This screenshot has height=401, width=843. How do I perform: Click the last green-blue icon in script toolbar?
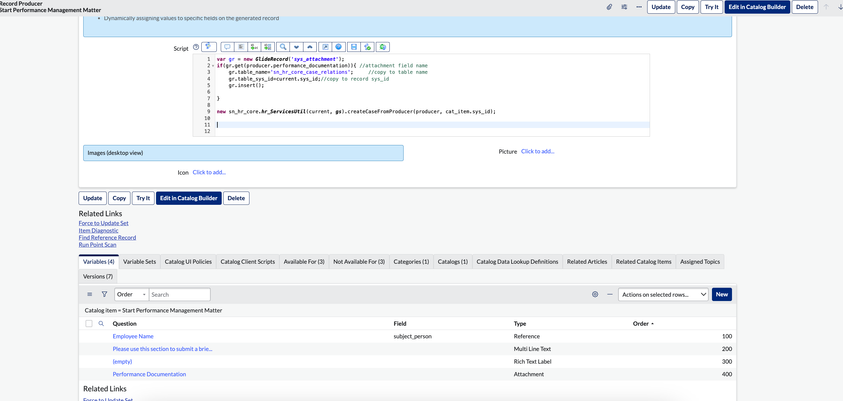(383, 47)
